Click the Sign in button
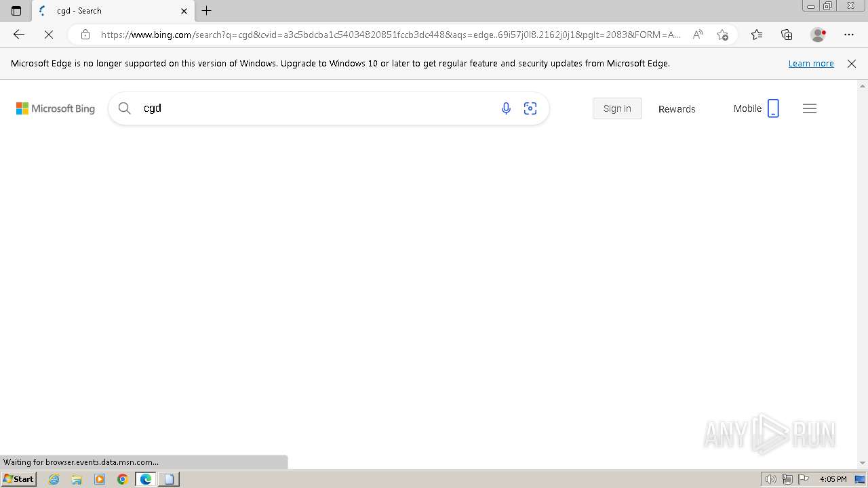The width and height of the screenshot is (868, 488). (x=617, y=108)
